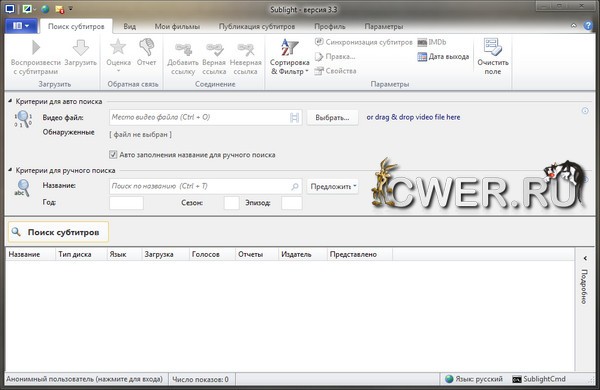This screenshot has width=600, height=390.
Task: Open the Предложить dropdown
Action: point(333,186)
